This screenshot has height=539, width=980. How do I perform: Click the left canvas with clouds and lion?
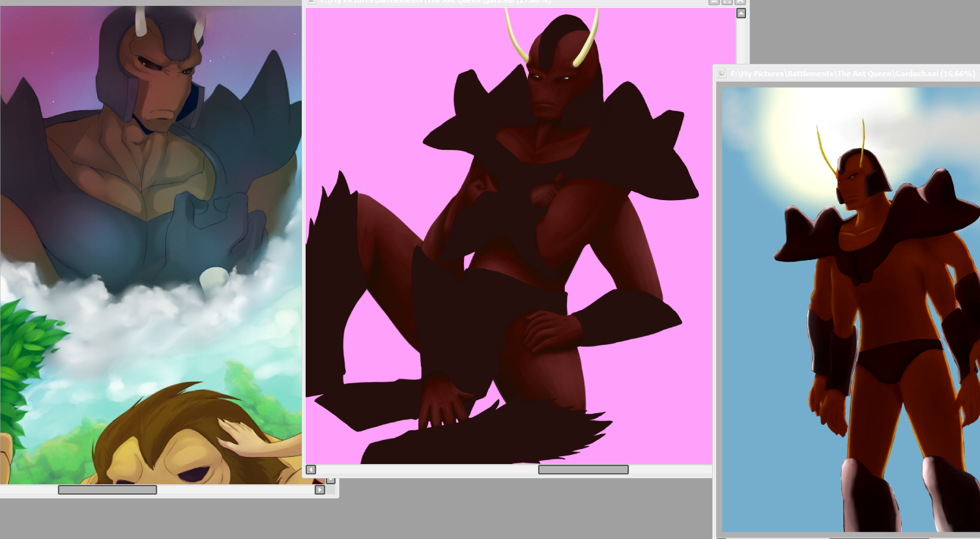coord(151,245)
